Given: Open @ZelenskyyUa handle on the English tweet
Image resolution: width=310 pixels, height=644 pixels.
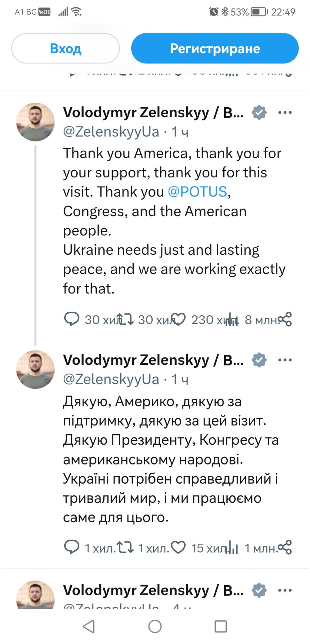Looking at the screenshot, I should [111, 132].
